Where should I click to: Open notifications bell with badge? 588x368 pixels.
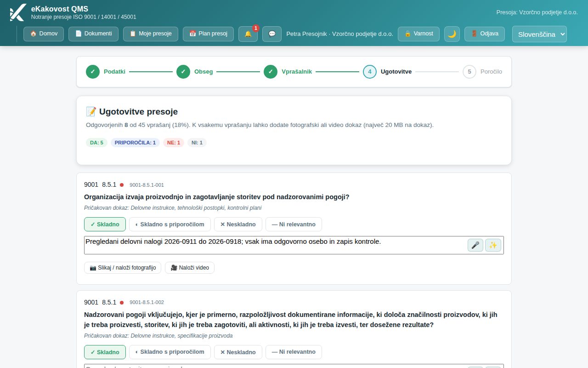point(248,34)
